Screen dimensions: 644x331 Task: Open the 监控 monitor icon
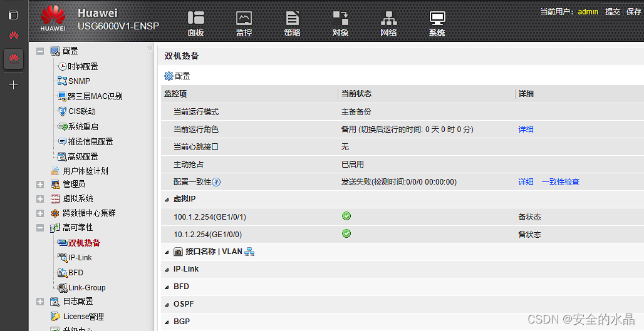click(244, 18)
